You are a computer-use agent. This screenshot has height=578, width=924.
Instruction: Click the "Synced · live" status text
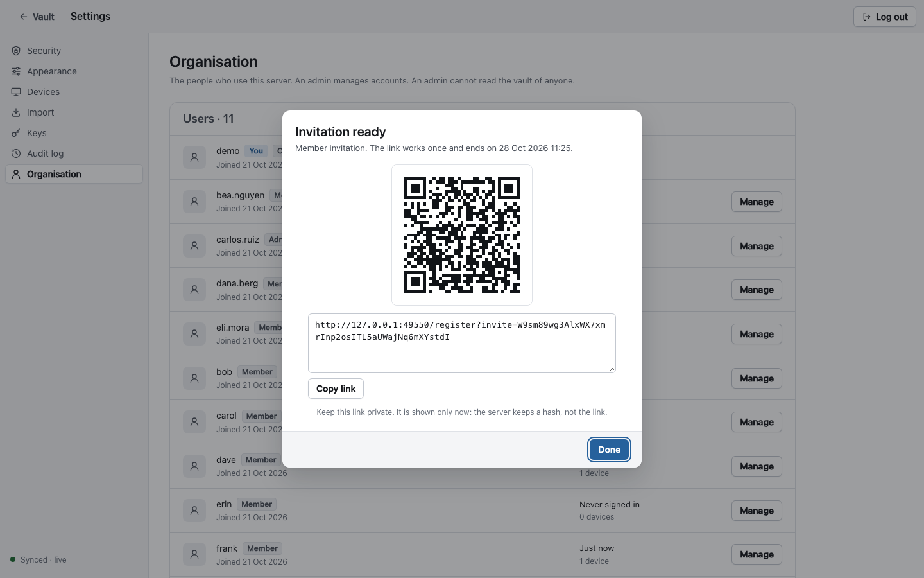44,560
